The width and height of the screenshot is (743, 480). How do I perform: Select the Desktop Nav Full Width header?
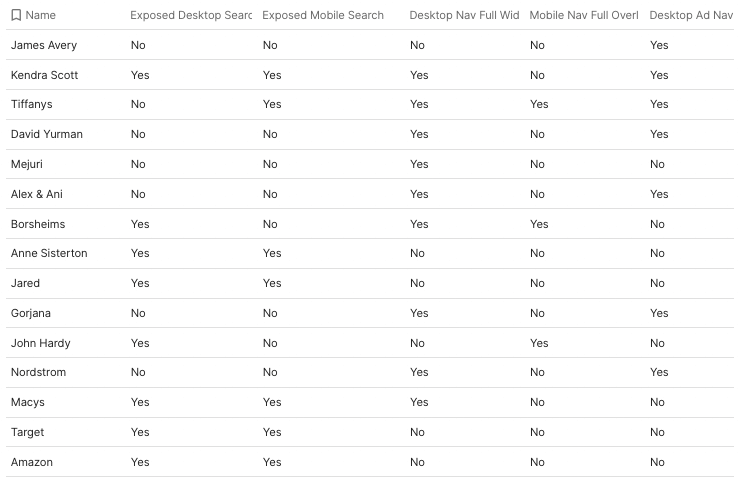[x=464, y=15]
